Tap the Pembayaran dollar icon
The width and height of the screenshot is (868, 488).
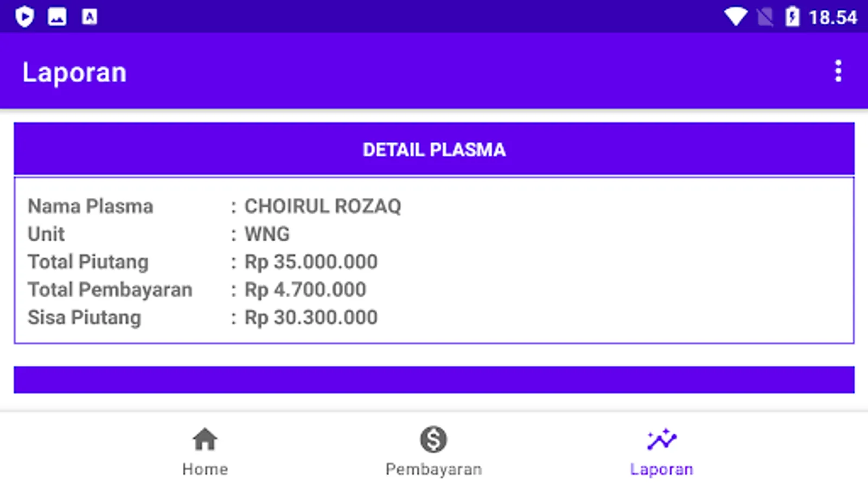(x=433, y=439)
